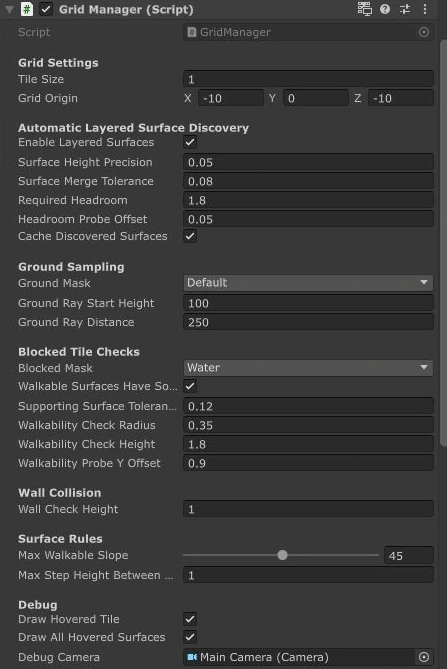Viewport: 447px width, 669px height.
Task: Collapse the Grid Manager component foldout
Action: [9, 9]
